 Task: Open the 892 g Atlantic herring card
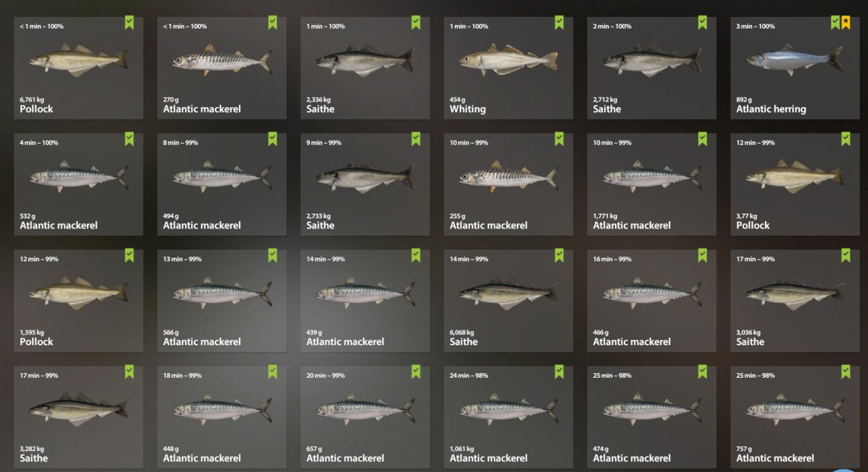[795, 68]
